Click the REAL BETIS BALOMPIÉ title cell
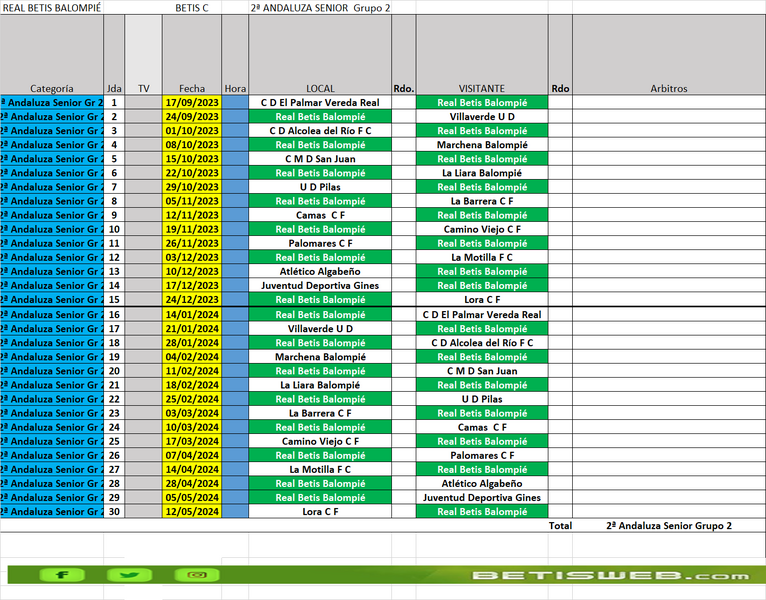The image size is (766, 600). click(52, 8)
